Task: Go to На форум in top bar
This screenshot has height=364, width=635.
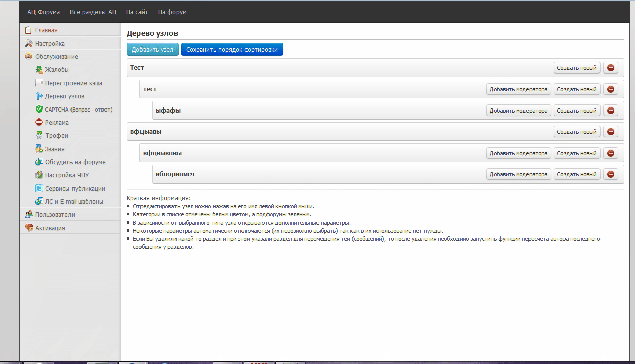Action: tap(172, 12)
